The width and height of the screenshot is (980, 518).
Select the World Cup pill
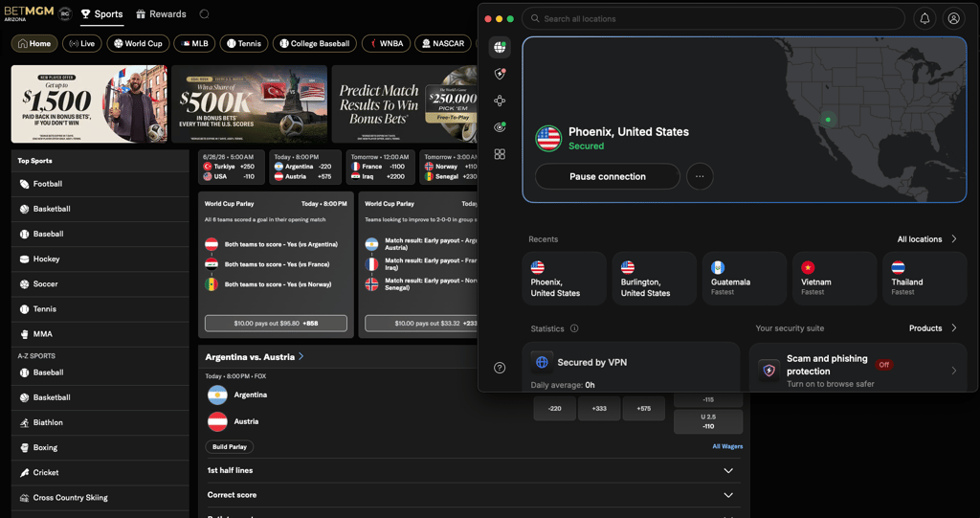(138, 44)
